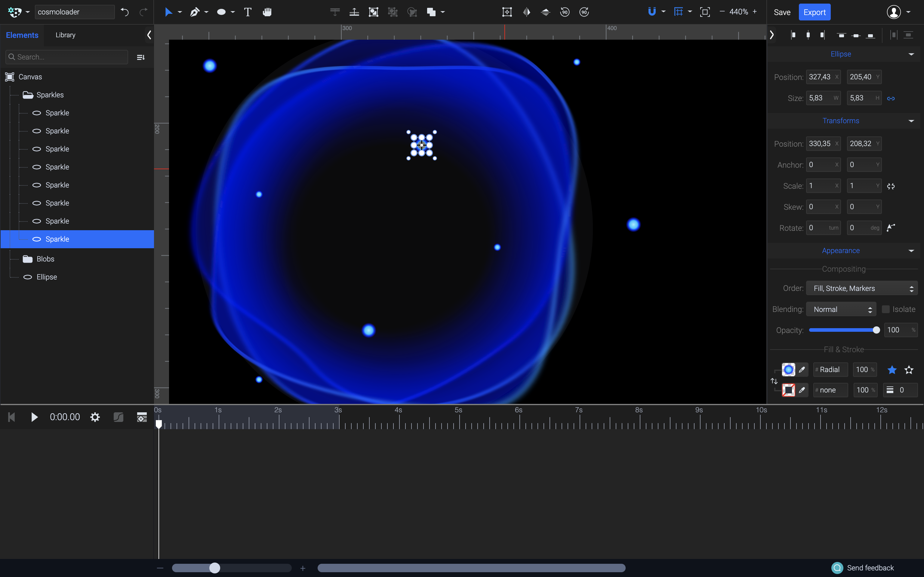Rotate the shape 90 degrees clockwise
Image resolution: width=924 pixels, height=577 pixels.
coord(584,12)
